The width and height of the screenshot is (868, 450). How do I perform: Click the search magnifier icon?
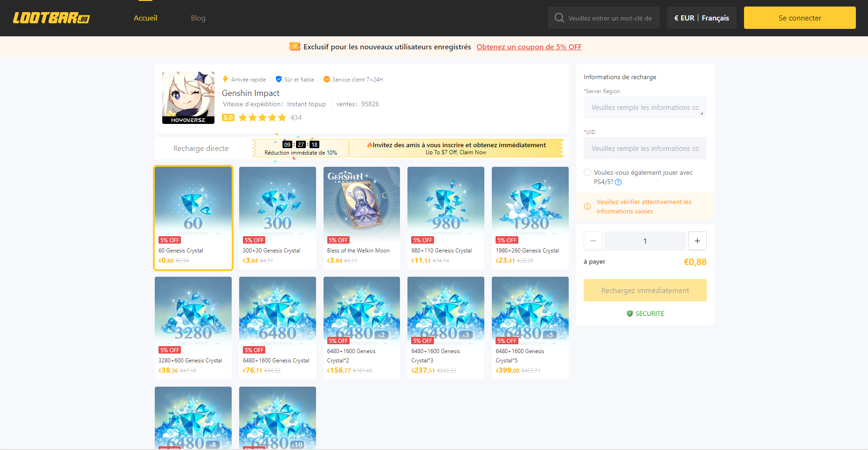559,18
